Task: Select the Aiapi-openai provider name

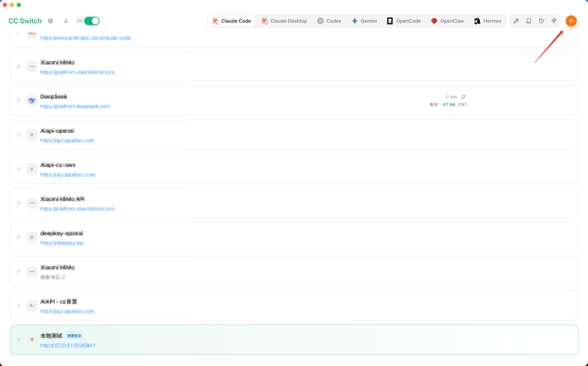Action: pyautogui.click(x=57, y=131)
